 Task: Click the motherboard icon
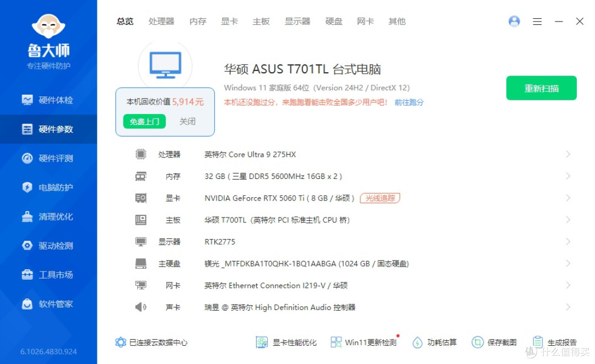[141, 220]
